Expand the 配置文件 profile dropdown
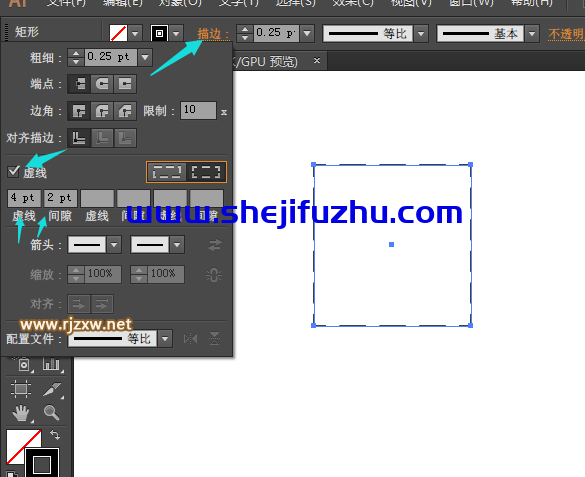The height and width of the screenshot is (477, 585). [165, 339]
